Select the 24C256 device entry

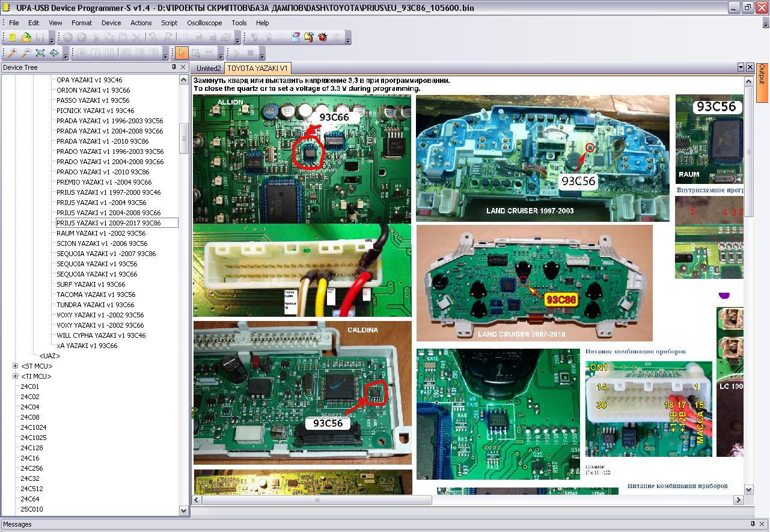(x=32, y=468)
